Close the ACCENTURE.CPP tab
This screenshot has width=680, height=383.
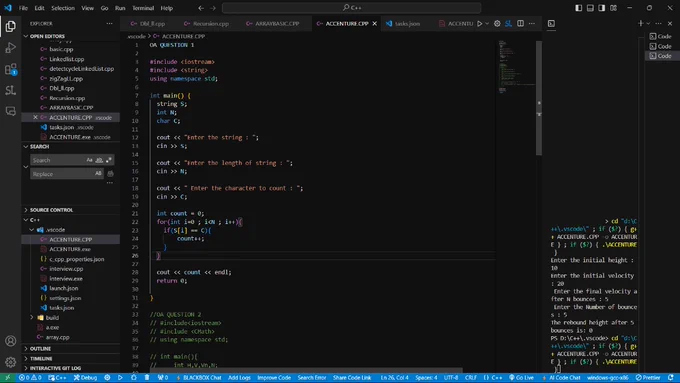click(375, 23)
